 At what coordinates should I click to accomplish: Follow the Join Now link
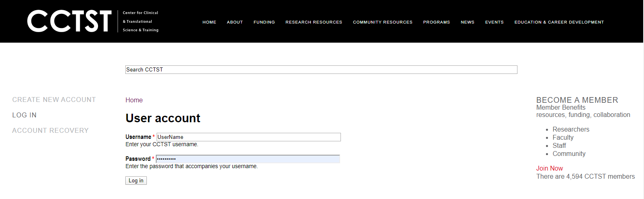point(550,168)
